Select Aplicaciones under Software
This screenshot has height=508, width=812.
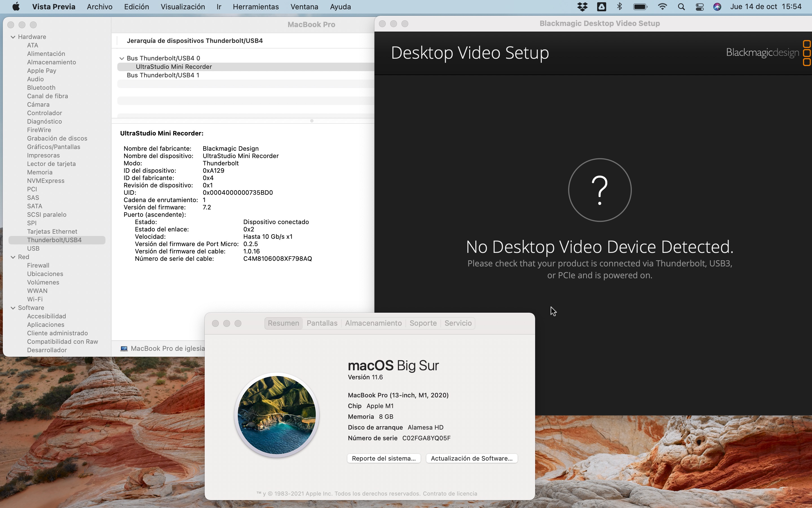coord(46,325)
